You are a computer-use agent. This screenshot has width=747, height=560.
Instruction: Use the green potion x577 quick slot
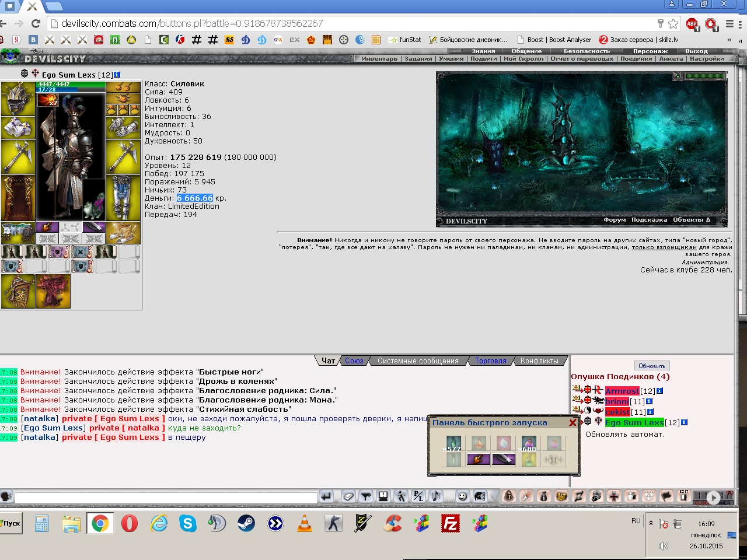453,444
